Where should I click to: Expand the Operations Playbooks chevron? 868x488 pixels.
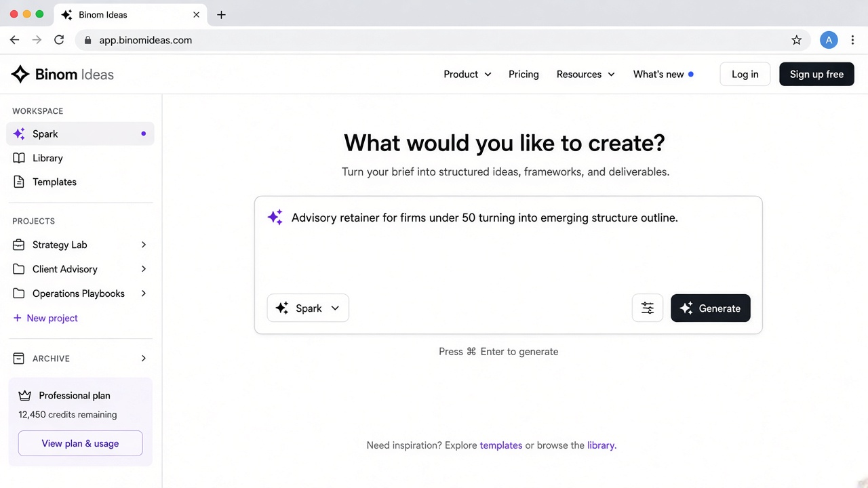[143, 293]
